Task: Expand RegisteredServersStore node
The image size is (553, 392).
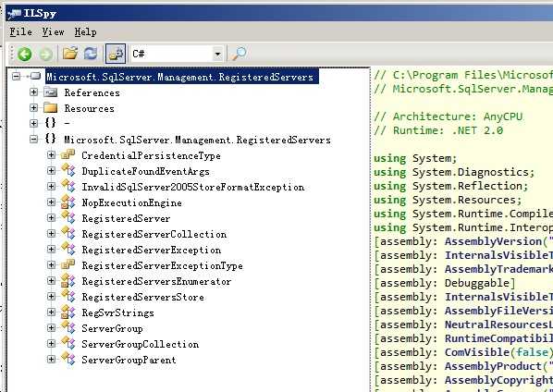Action: click(x=51, y=296)
